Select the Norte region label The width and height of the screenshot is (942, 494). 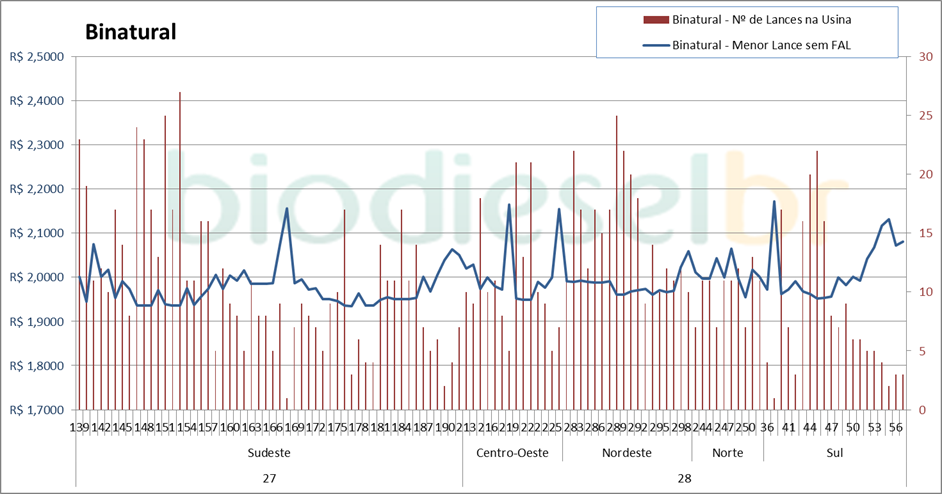pos(727,453)
